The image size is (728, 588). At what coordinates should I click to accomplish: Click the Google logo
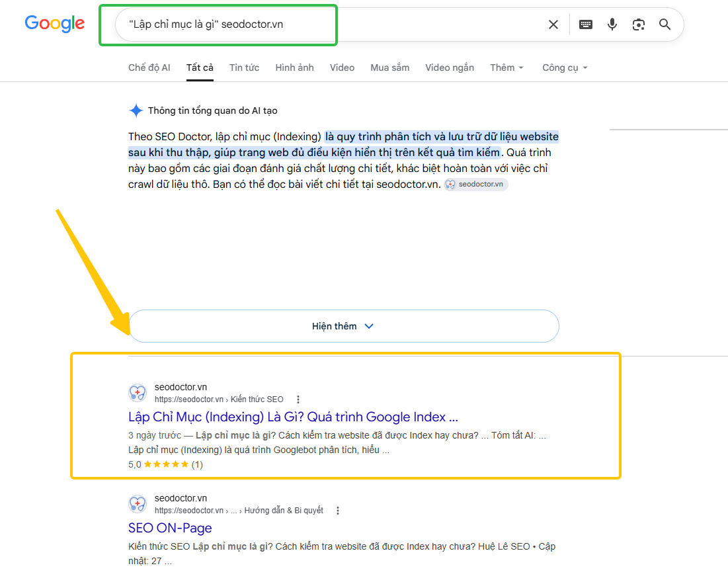click(55, 24)
